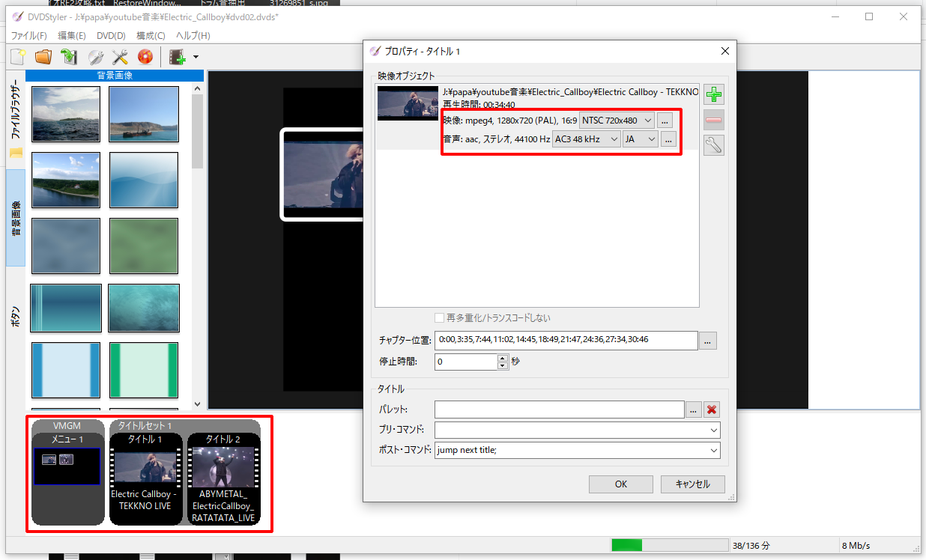Click the 再生時間: 00:34:40 duration text
Screen dimensions: 926x560
[x=478, y=105]
